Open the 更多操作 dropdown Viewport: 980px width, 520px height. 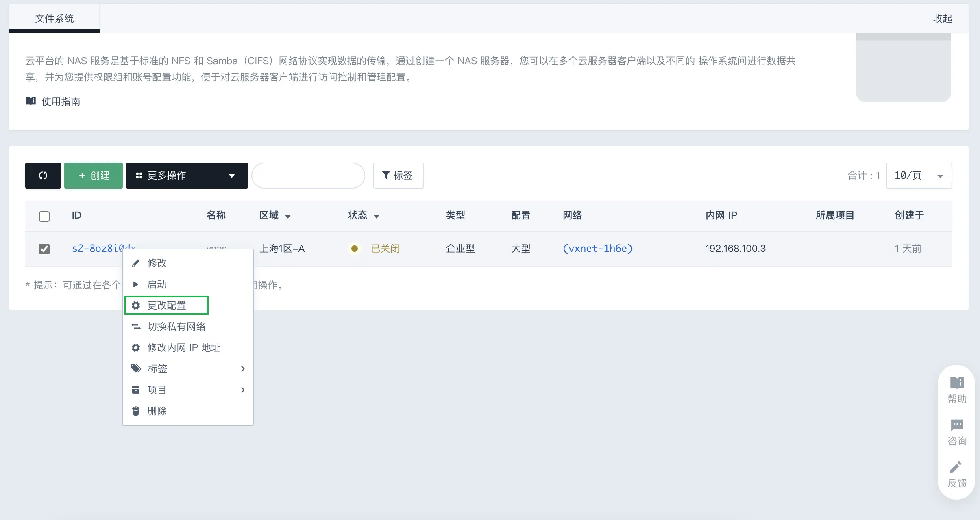tap(187, 175)
